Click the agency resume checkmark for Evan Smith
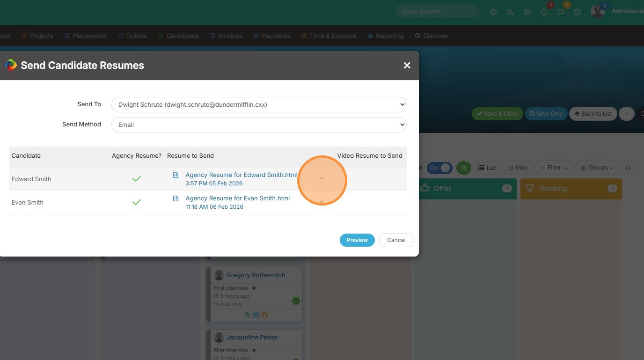The height and width of the screenshot is (360, 644). (137, 202)
